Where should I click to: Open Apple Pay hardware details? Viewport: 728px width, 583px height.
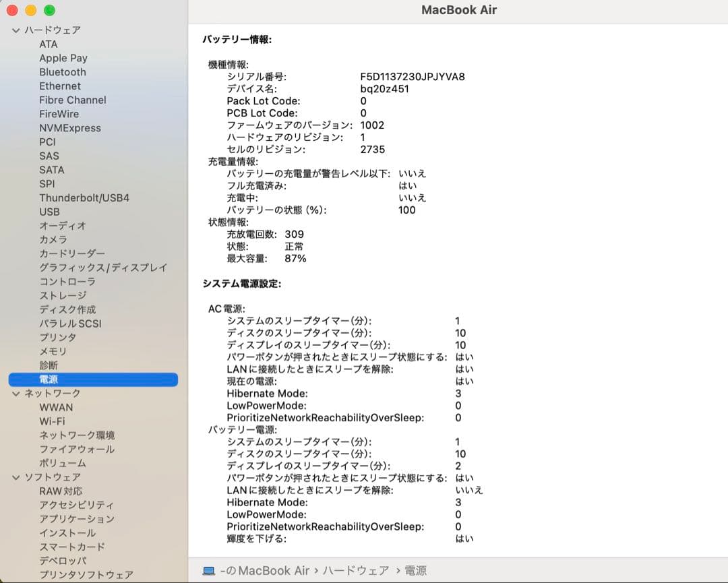[63, 58]
